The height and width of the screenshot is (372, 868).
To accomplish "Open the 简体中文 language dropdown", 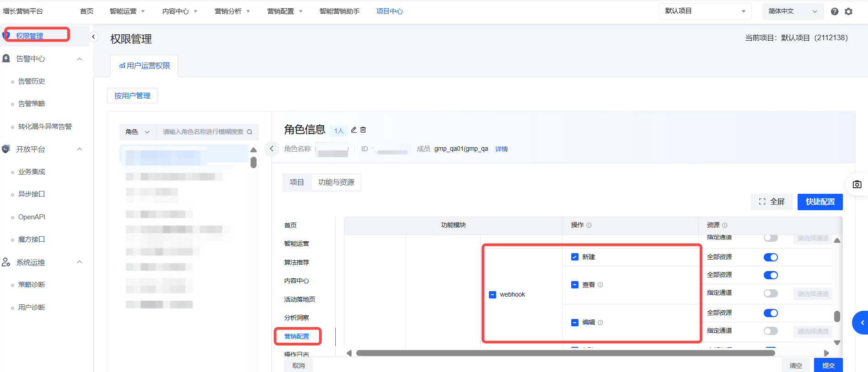I will pyautogui.click(x=793, y=11).
